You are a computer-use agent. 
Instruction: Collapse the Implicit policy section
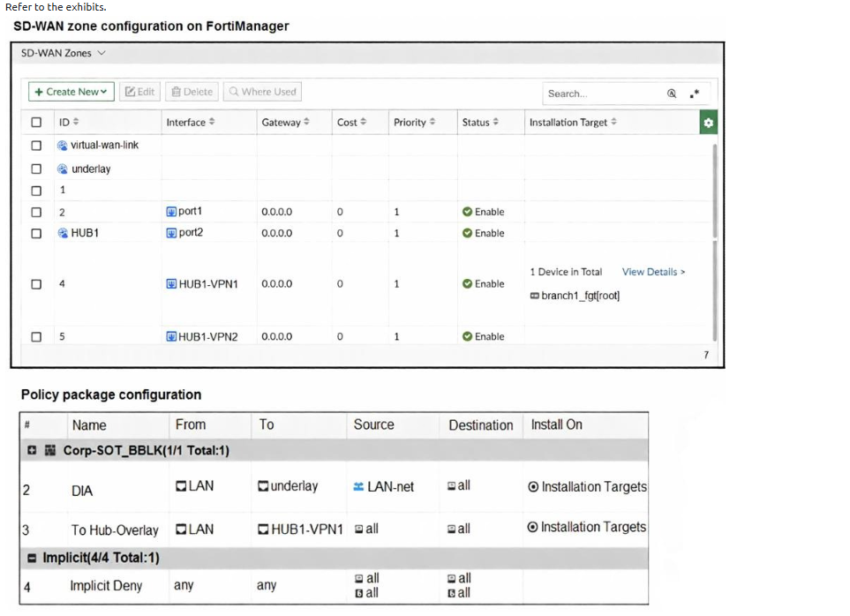32,558
